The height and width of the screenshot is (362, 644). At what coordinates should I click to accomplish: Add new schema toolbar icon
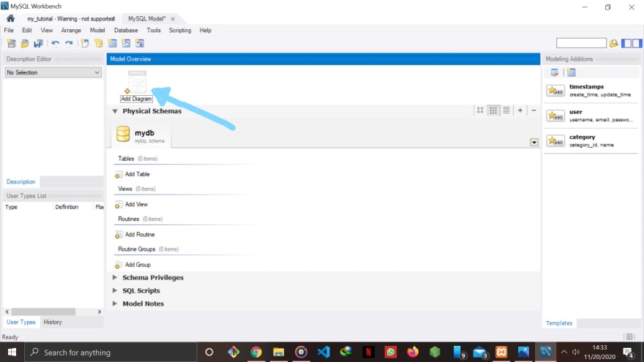click(99, 43)
